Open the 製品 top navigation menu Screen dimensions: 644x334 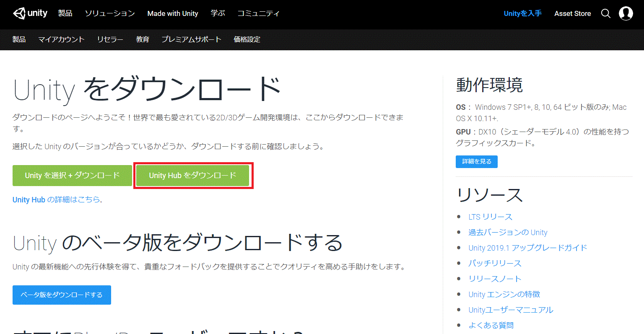click(65, 13)
